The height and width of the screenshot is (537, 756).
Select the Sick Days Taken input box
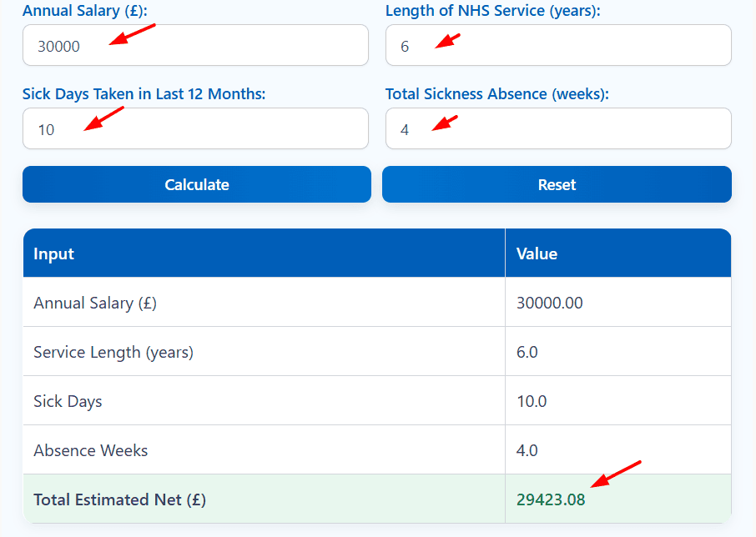pos(195,128)
